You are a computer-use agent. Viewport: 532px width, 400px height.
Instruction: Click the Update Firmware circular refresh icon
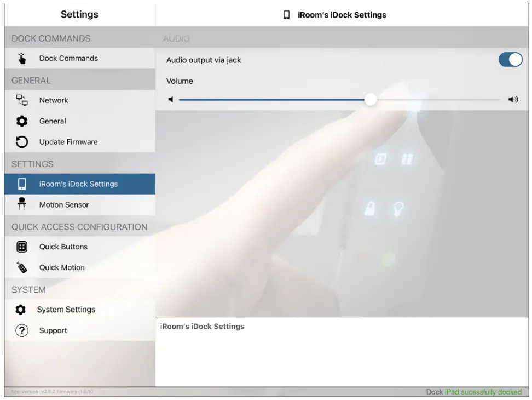(21, 141)
